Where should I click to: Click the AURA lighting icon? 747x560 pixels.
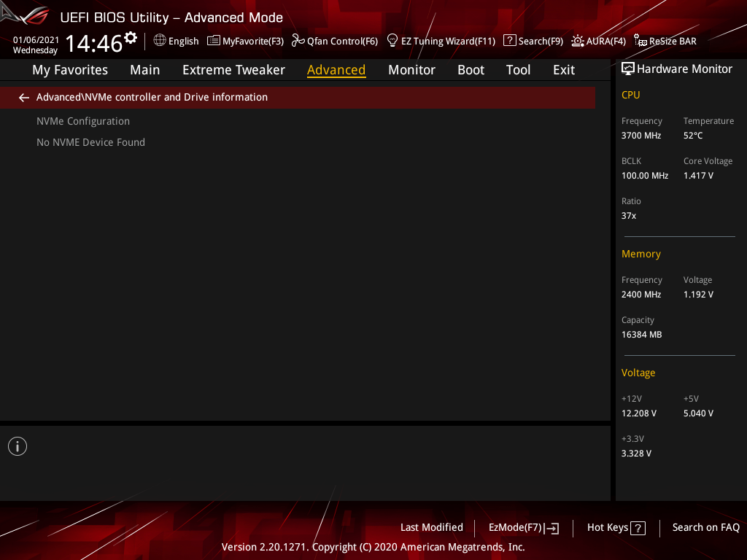coord(578,41)
